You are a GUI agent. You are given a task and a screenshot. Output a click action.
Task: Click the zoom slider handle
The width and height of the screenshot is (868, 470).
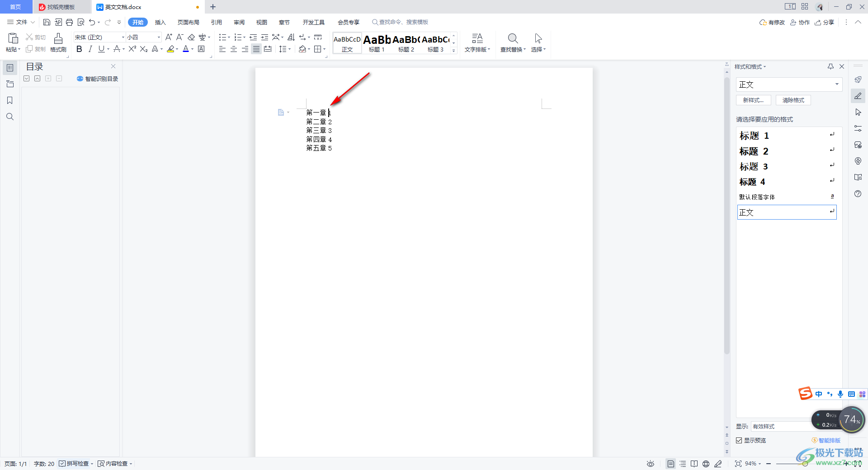805,464
